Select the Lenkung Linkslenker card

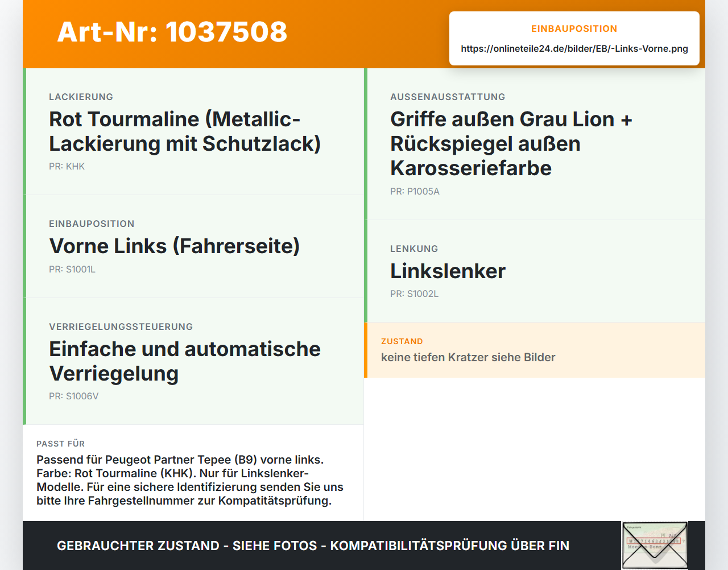tap(535, 271)
